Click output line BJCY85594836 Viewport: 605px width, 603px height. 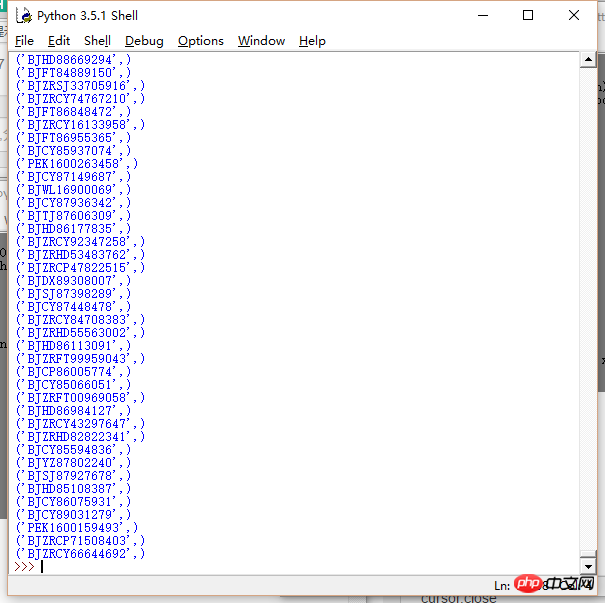(73, 450)
